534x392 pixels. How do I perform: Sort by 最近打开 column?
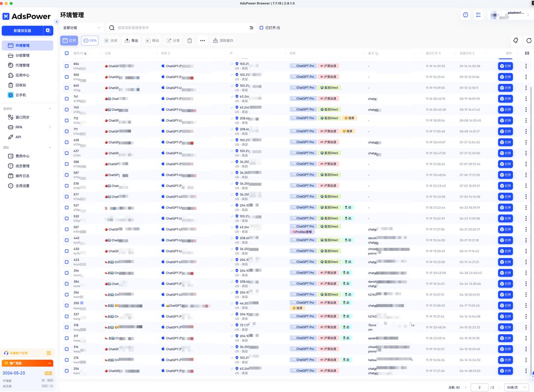440,53
